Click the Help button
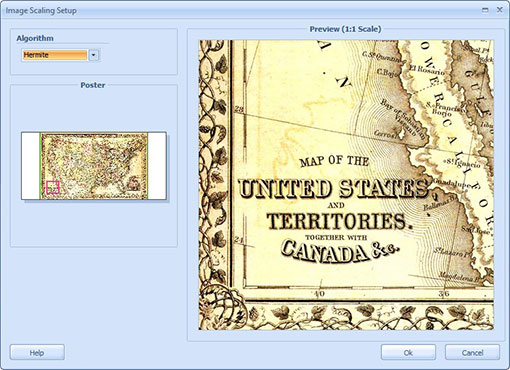The height and width of the screenshot is (370, 510). click(x=37, y=352)
